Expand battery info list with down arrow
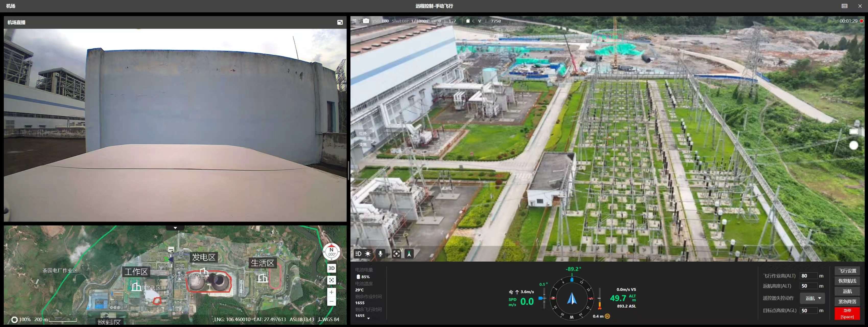Viewport: 868px width, 327px height. pos(368,318)
